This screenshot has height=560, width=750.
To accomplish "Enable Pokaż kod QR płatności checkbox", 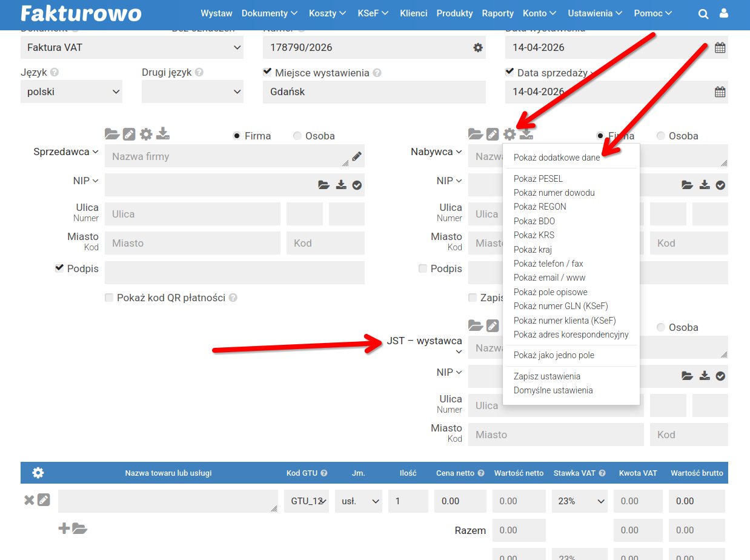I will [109, 298].
